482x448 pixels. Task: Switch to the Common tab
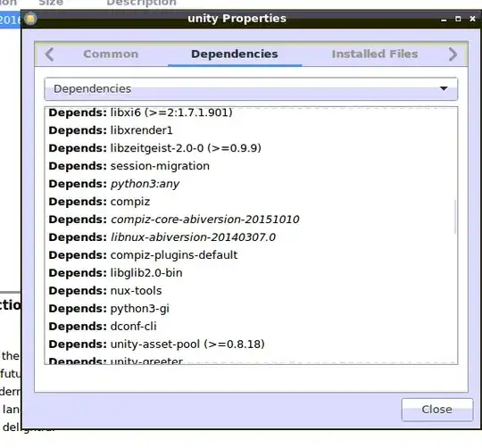111,54
